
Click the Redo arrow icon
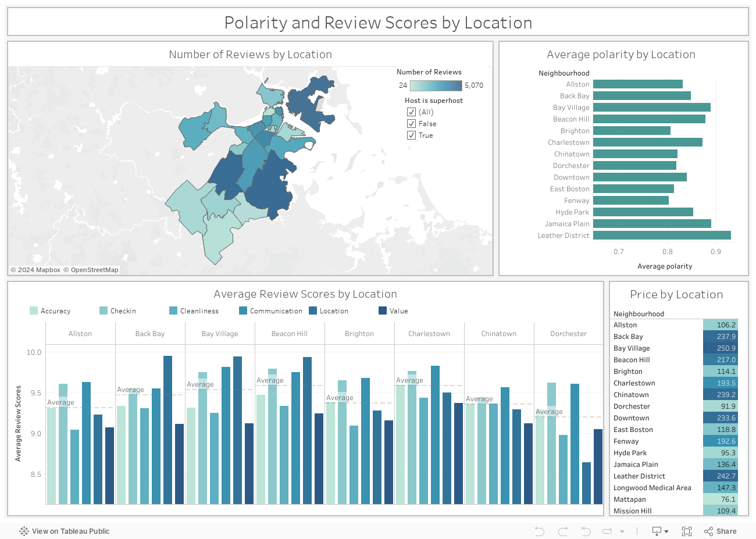click(x=563, y=531)
